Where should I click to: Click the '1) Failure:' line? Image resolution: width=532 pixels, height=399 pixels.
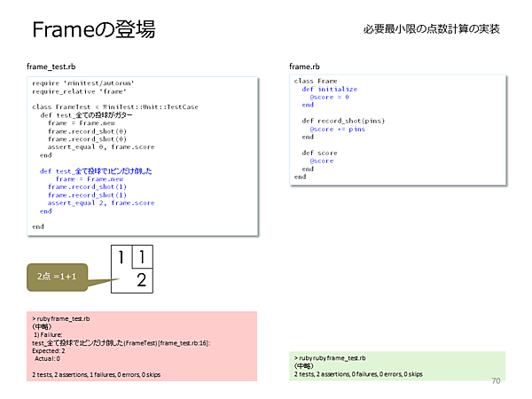click(x=48, y=335)
